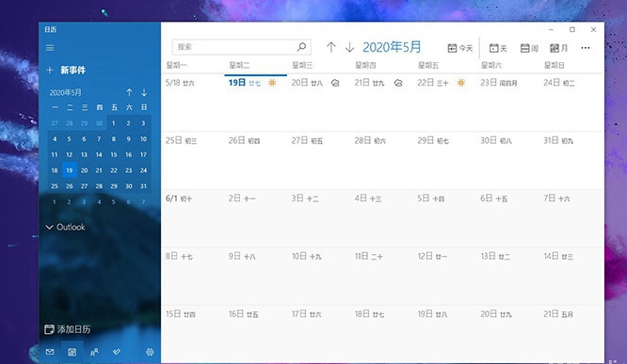This screenshot has width=627, height=364.
Task: Open the To Do checkmark icon
Action: coord(117,352)
